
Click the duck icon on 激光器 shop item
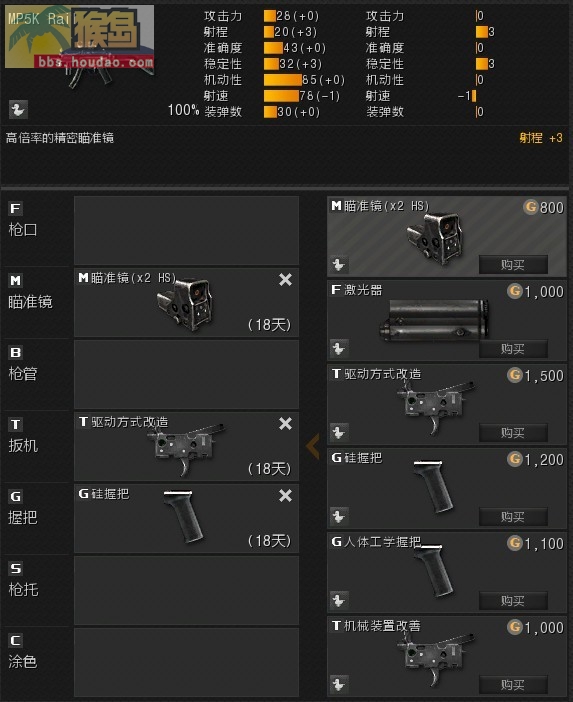click(339, 349)
